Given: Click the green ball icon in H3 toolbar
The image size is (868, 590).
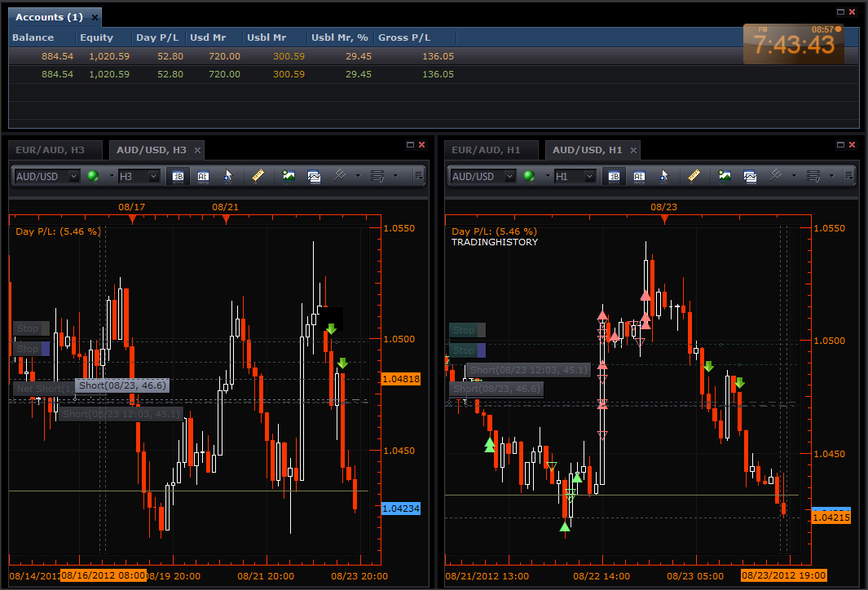Looking at the screenshot, I should (93, 175).
